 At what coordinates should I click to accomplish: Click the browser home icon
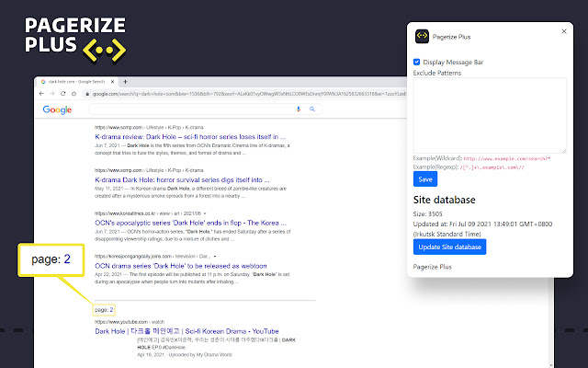point(74,93)
